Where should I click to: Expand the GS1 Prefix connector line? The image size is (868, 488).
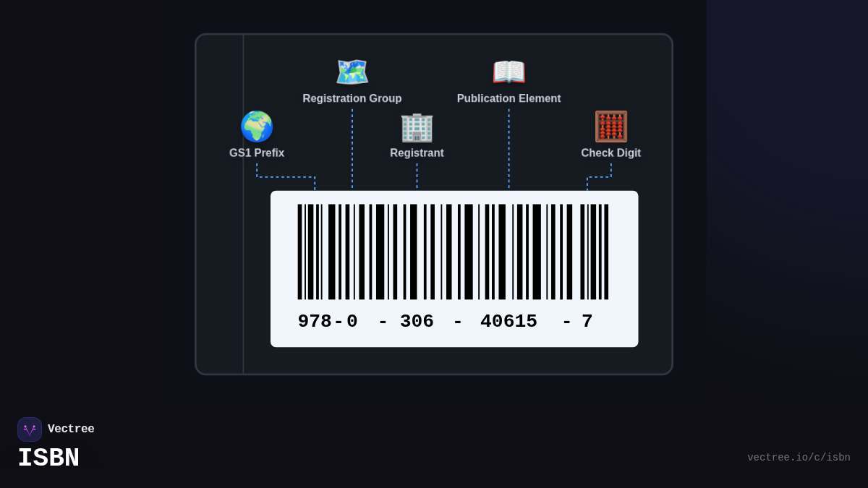(x=286, y=176)
